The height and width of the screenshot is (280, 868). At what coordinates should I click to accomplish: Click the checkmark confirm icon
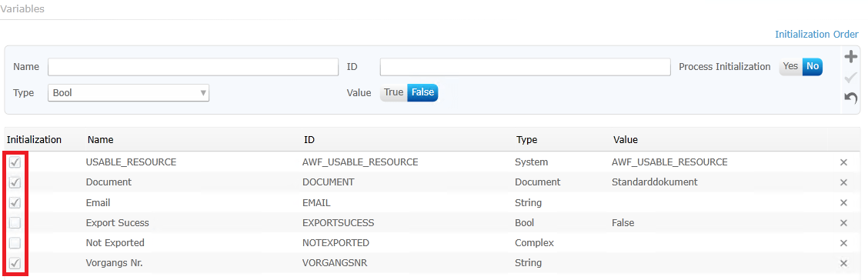(x=851, y=78)
